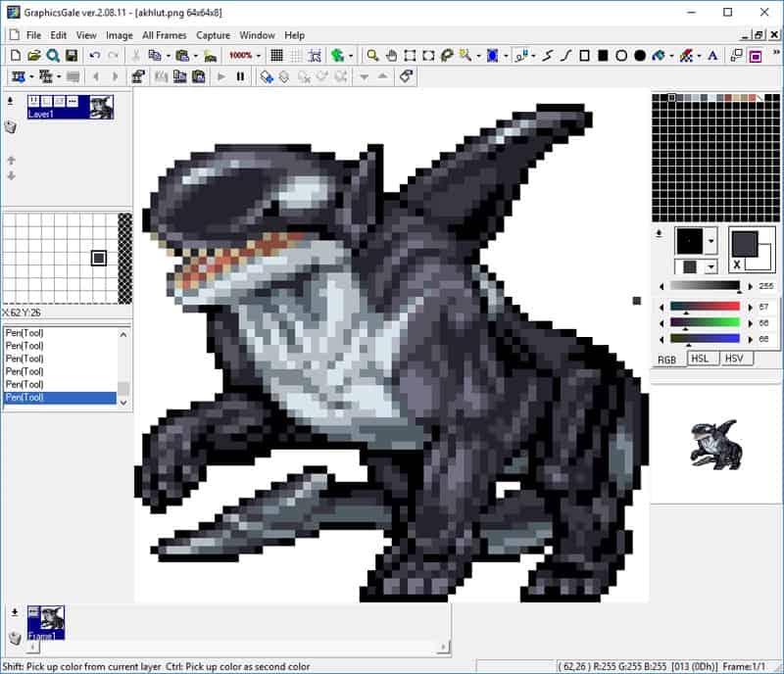Click the grayscale brightness slider bar
The image size is (784, 674).
705,285
